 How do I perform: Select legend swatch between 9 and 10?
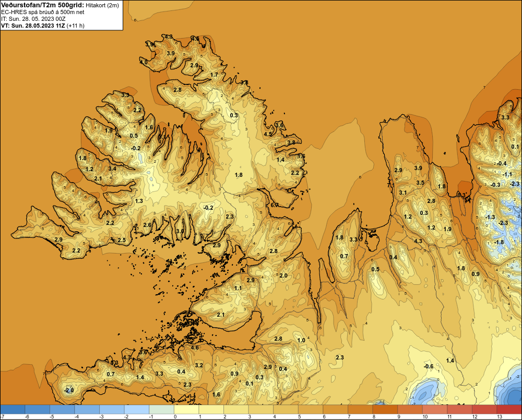410,409
